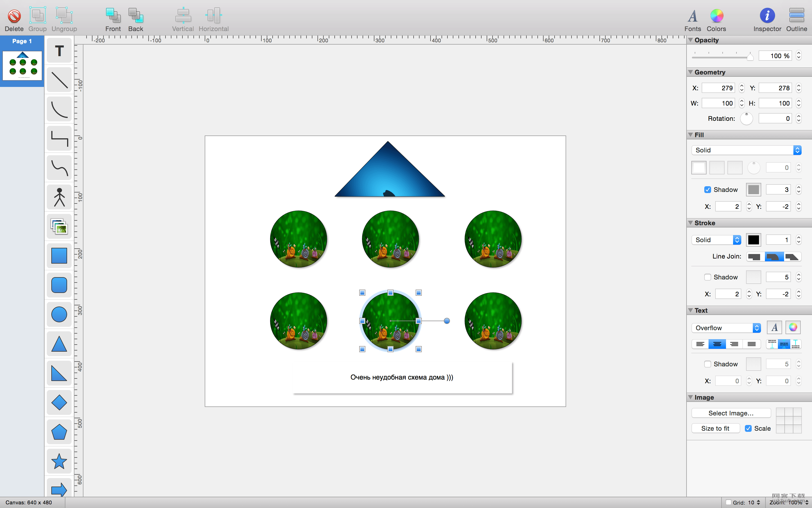Open the Fill type Solid dropdown
812x508 pixels.
click(x=746, y=150)
